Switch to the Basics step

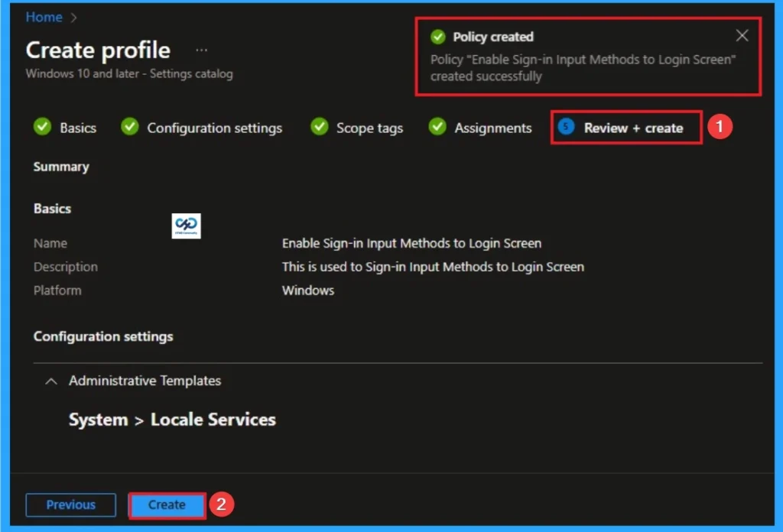click(76, 127)
